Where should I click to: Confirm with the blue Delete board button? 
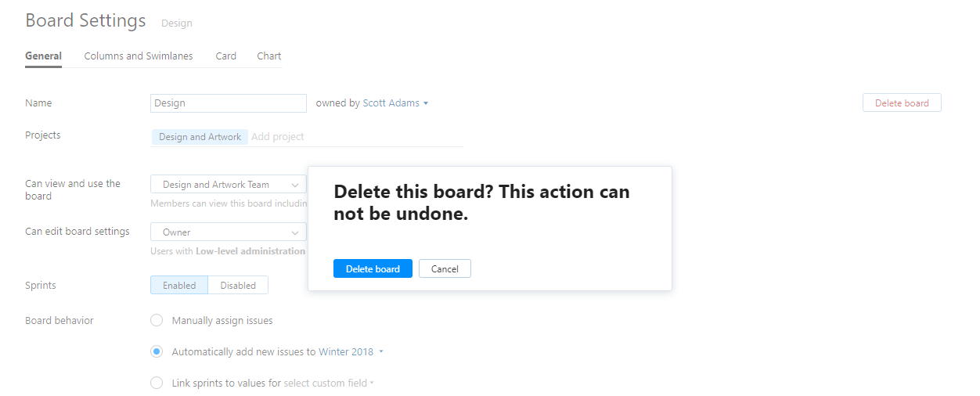click(373, 268)
